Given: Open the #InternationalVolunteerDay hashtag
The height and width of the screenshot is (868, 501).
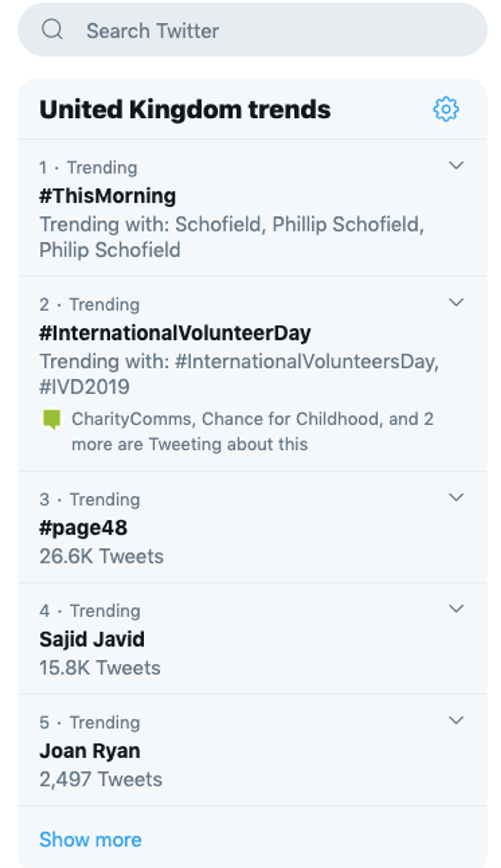Looking at the screenshot, I should [175, 333].
